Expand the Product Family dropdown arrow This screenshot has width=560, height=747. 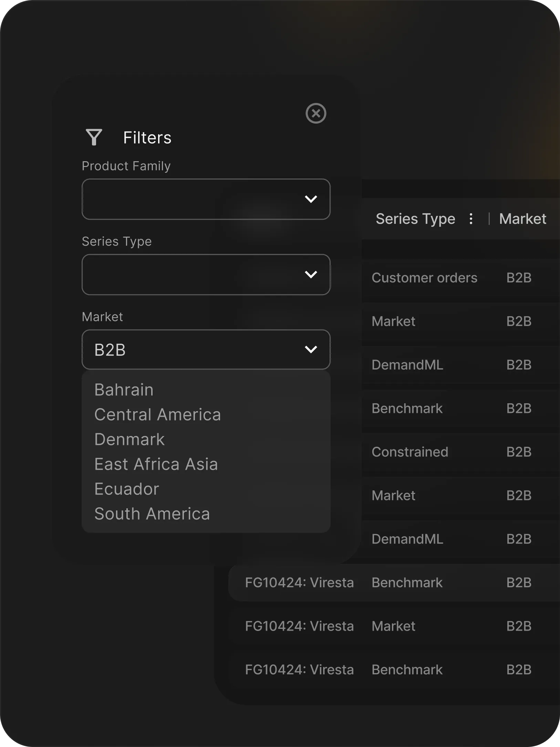point(311,199)
